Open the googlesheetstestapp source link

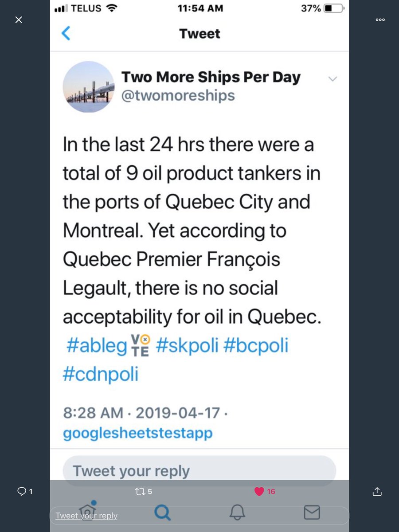(137, 433)
